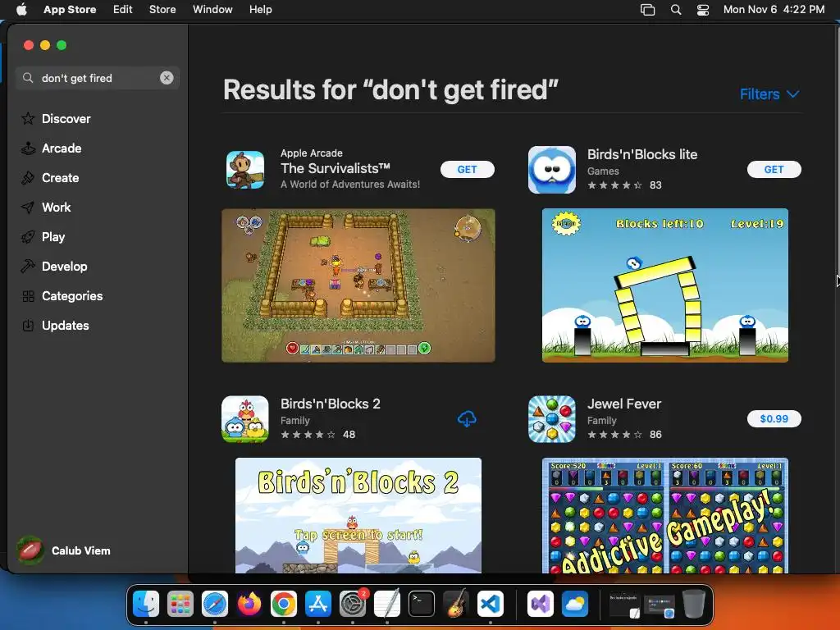
Task: Open System Settings from the Dock
Action: pyautogui.click(x=353, y=605)
